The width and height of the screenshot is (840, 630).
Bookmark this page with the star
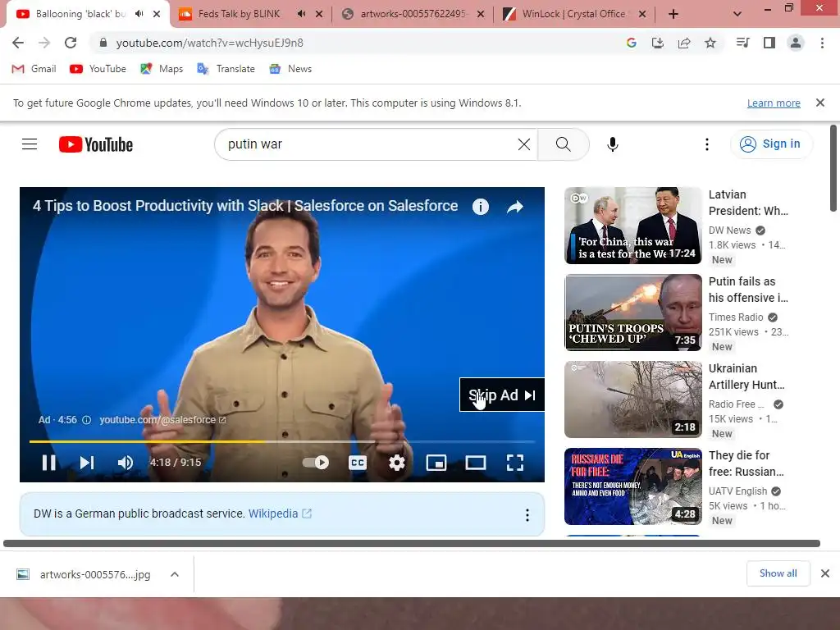(710, 43)
